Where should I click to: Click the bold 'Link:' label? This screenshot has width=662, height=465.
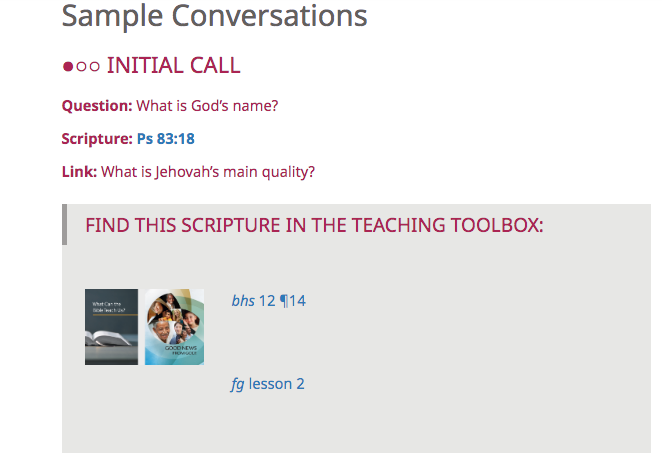(79, 171)
